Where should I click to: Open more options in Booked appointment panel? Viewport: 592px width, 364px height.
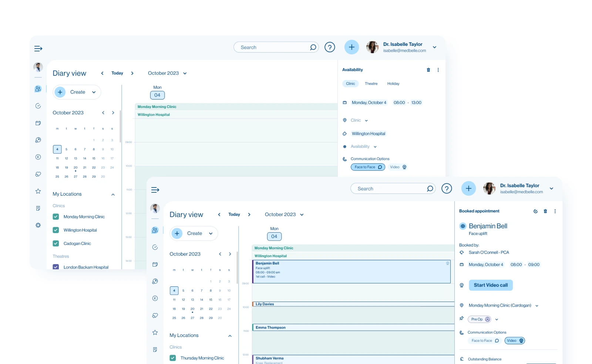(x=555, y=211)
